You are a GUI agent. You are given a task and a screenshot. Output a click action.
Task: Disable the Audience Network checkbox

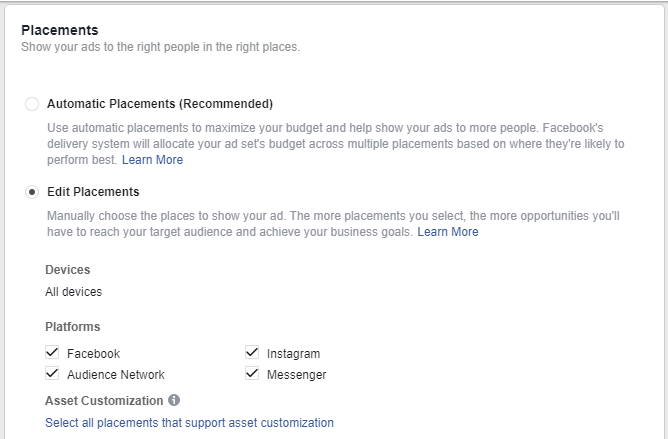(x=52, y=374)
